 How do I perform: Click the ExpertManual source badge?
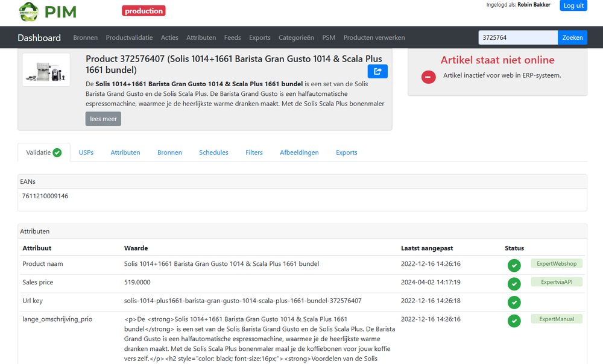557,319
